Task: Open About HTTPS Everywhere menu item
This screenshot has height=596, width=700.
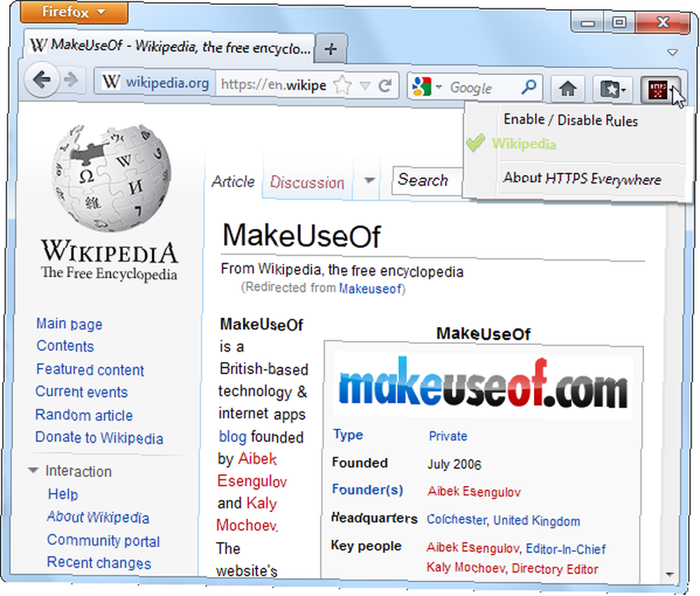Action: point(582,179)
